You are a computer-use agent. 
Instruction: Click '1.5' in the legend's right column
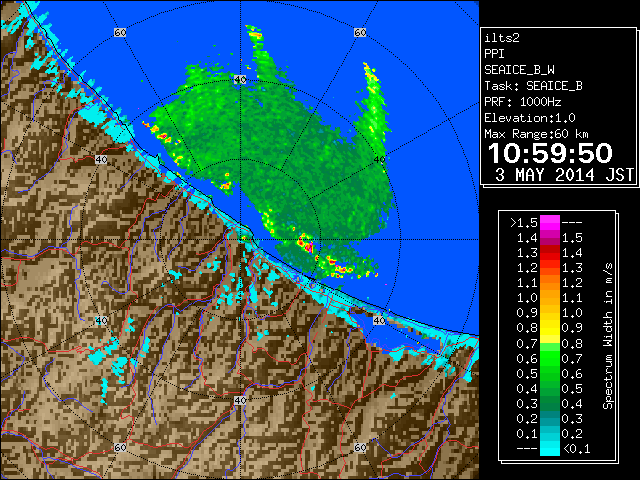click(572, 238)
